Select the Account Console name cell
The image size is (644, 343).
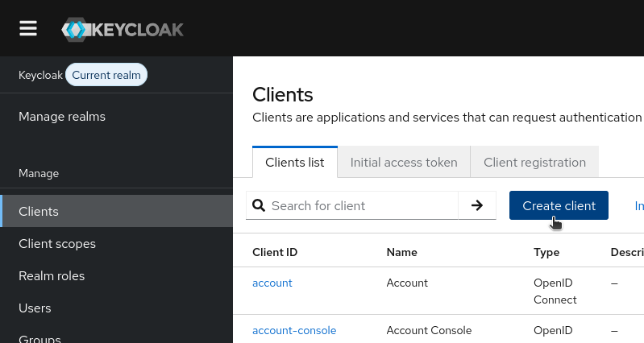point(429,331)
